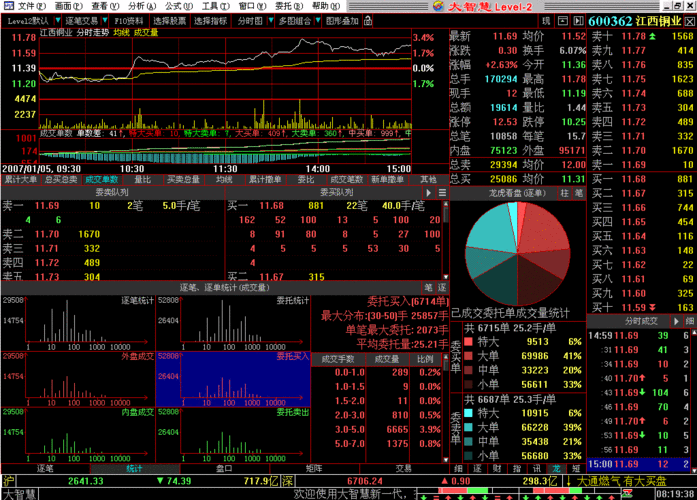Select the 委托卖出 statistics chart
697x500 pixels.
(233, 435)
